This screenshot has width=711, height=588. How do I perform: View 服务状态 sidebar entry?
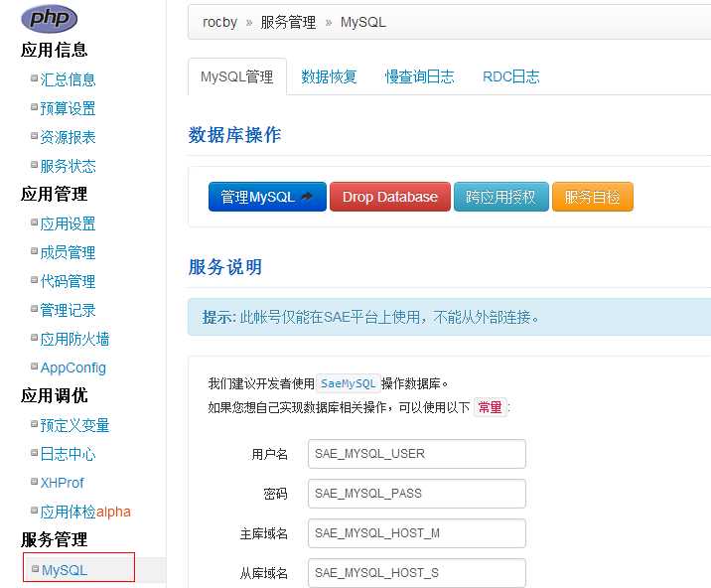[68, 166]
